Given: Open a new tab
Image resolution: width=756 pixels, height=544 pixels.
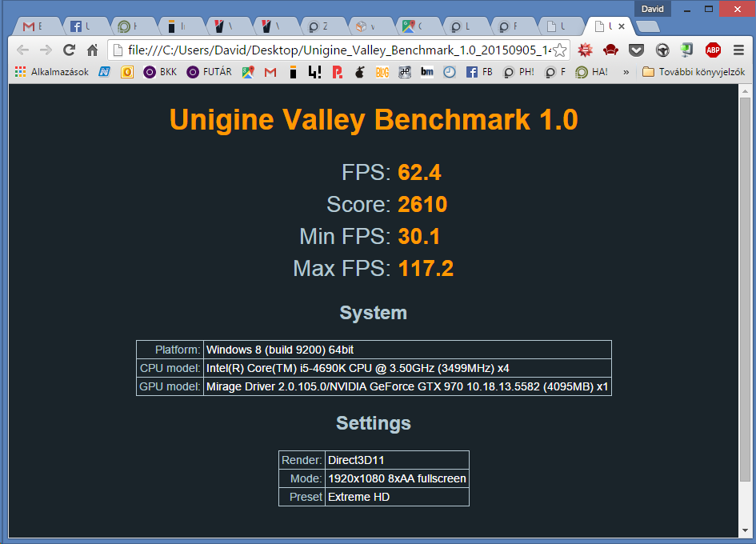Looking at the screenshot, I should click(647, 26).
